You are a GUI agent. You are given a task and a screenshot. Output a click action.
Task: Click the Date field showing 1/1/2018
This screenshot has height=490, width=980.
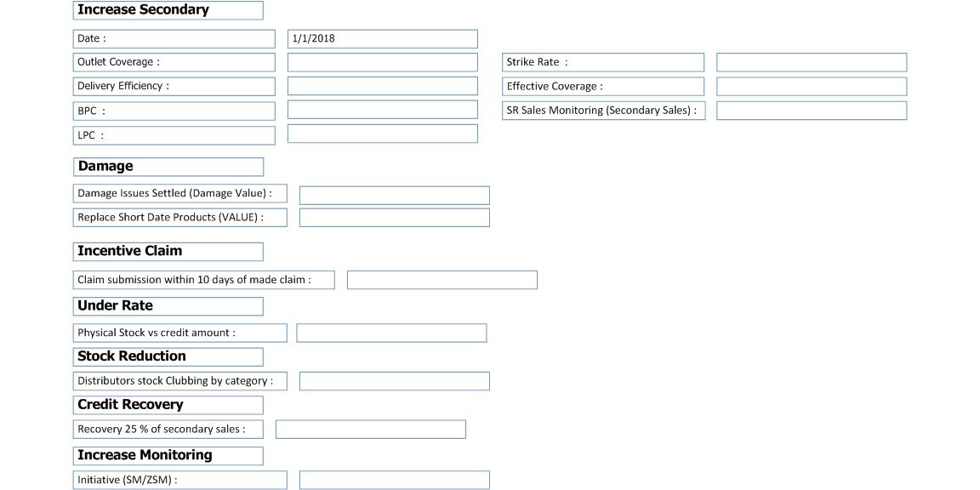pyautogui.click(x=382, y=39)
